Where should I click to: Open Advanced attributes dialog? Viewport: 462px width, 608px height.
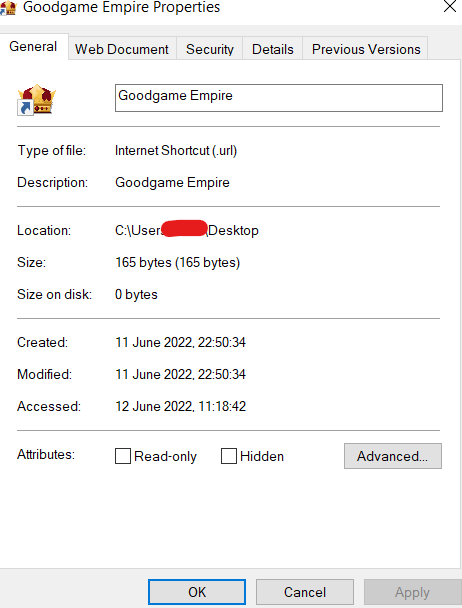393,456
